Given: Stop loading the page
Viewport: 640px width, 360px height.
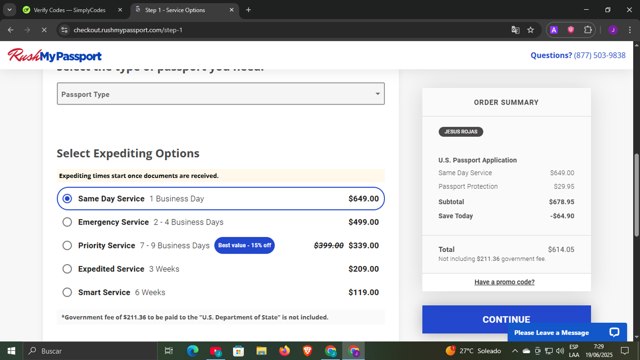Looking at the screenshot, I should [x=44, y=30].
